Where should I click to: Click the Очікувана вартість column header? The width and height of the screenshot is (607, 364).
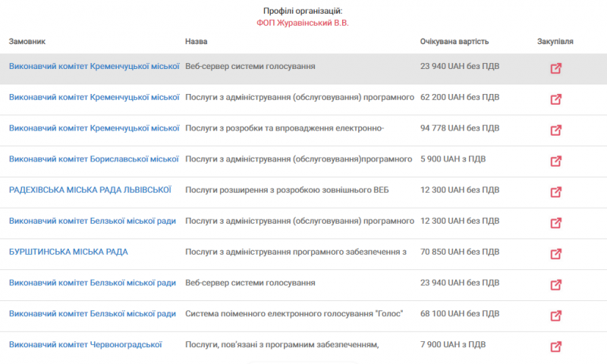454,42
